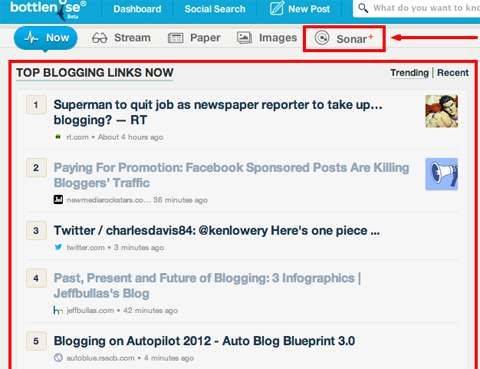Click the Bottlenose logo

pos(48,9)
